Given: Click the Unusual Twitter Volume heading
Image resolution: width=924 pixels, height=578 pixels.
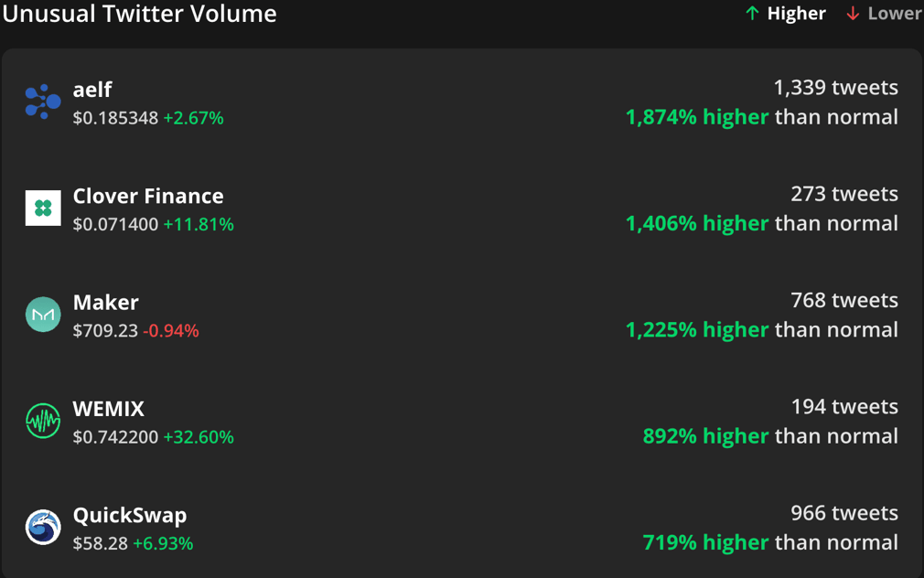Looking at the screenshot, I should [140, 14].
